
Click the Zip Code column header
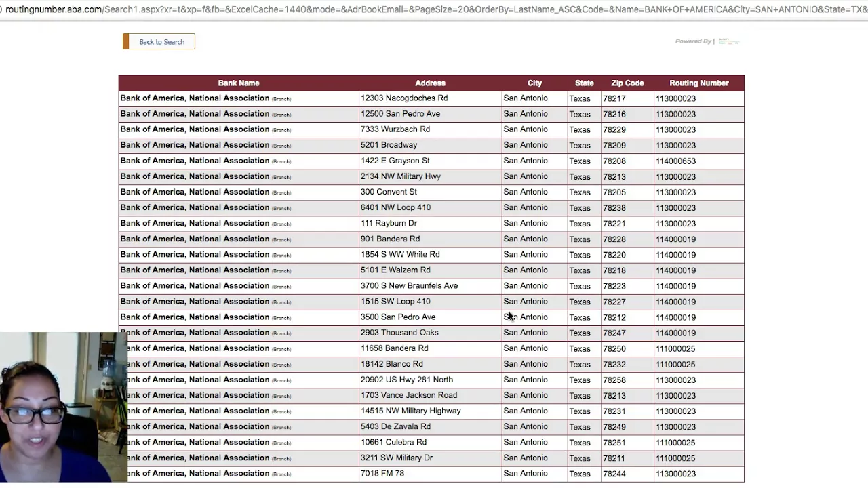click(627, 83)
